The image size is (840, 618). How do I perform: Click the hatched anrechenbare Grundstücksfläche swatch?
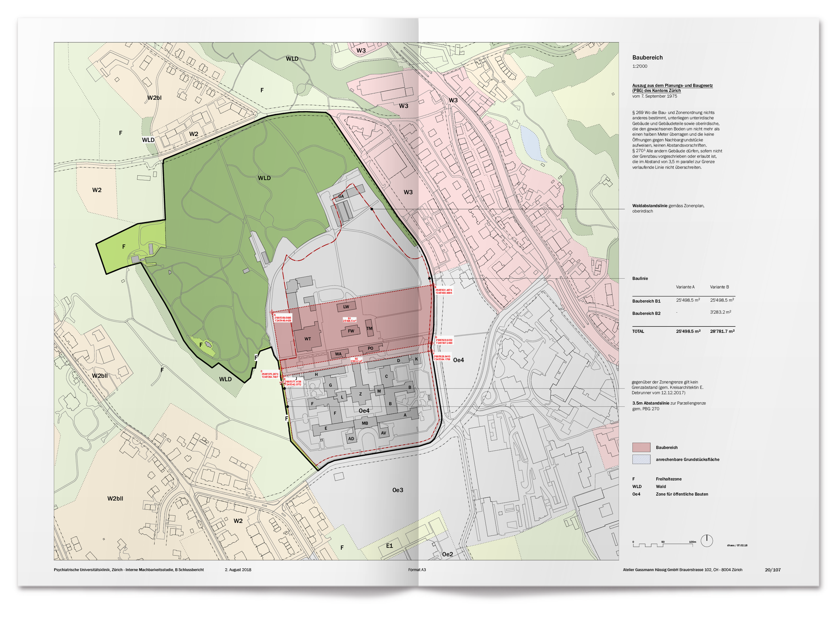pyautogui.click(x=641, y=459)
